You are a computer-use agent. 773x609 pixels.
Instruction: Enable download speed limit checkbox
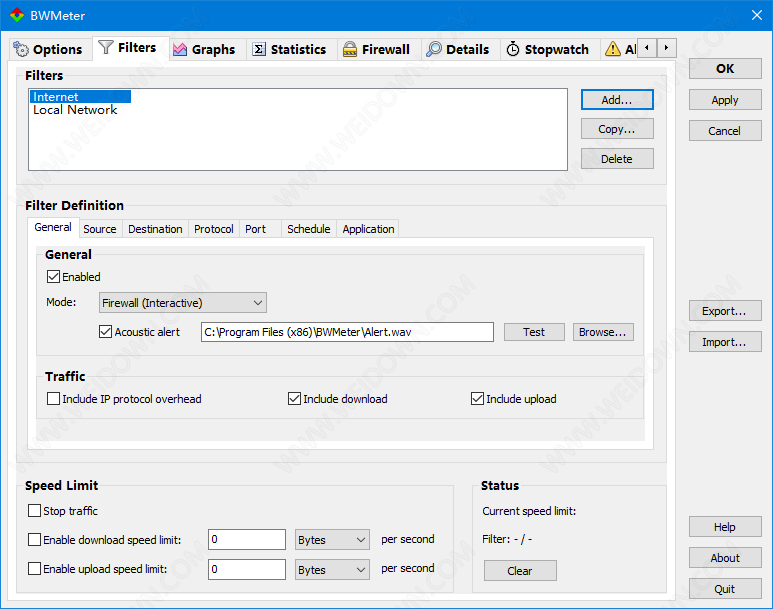point(35,539)
